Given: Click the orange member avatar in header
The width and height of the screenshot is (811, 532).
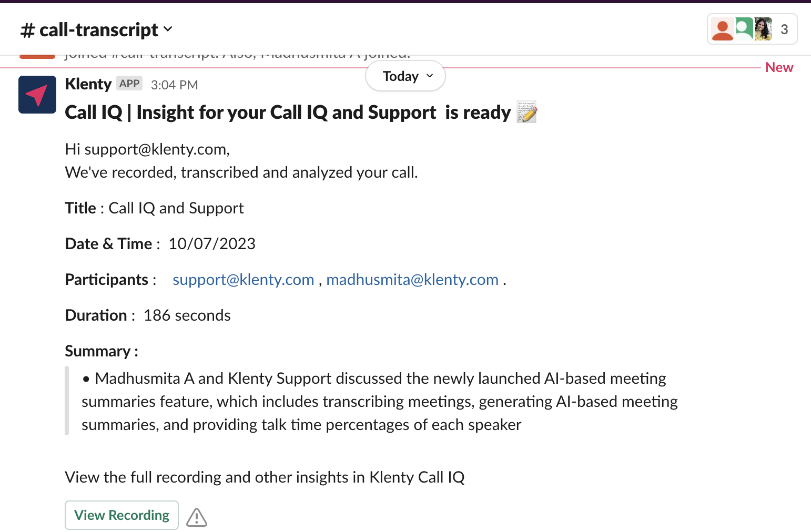Looking at the screenshot, I should click(x=722, y=29).
